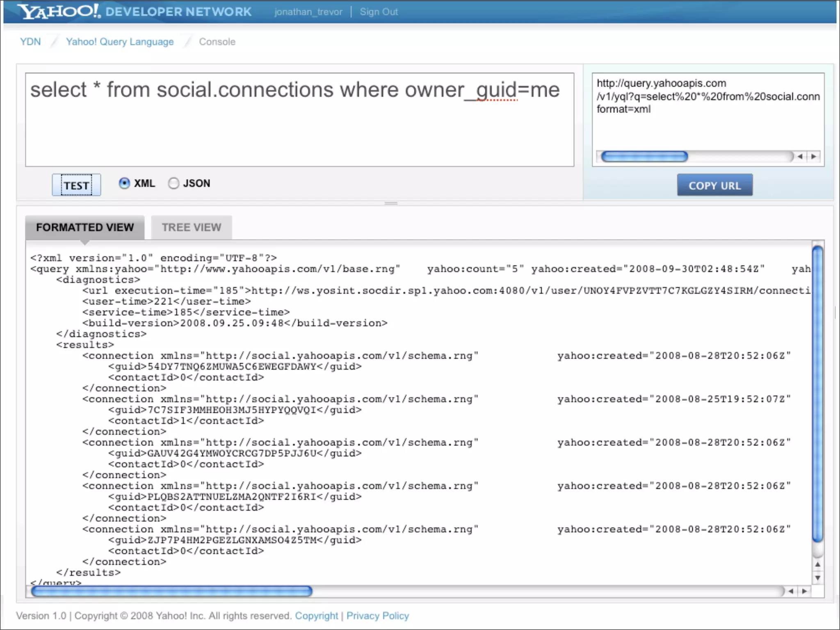Screen dimensions: 840x630
Task: Open the jonathan_trevor account link
Action: (308, 12)
